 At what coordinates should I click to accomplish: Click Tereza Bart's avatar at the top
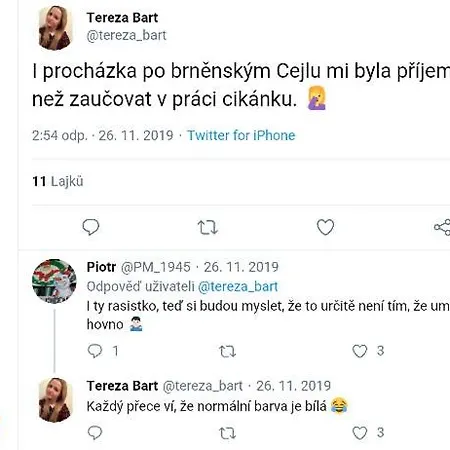[55, 28]
